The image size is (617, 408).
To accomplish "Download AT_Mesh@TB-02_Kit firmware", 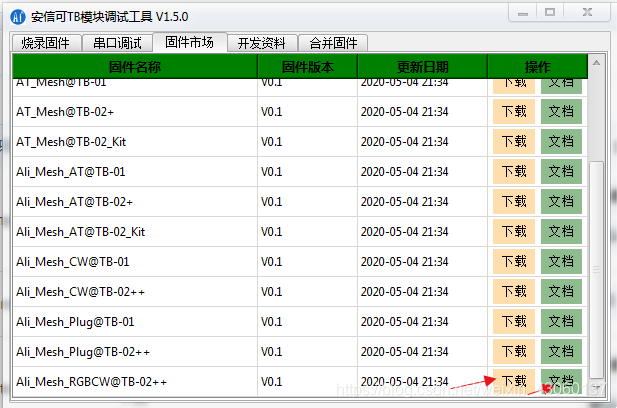I will click(x=514, y=141).
